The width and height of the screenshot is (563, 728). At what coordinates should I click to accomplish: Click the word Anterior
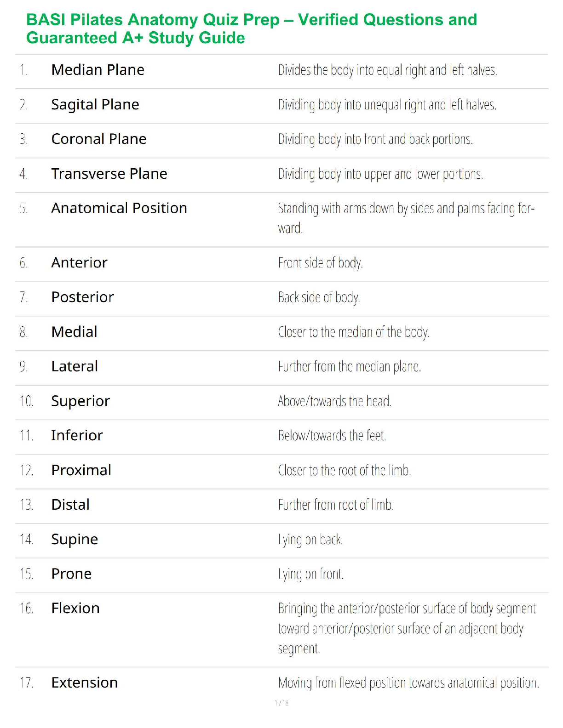tap(80, 262)
